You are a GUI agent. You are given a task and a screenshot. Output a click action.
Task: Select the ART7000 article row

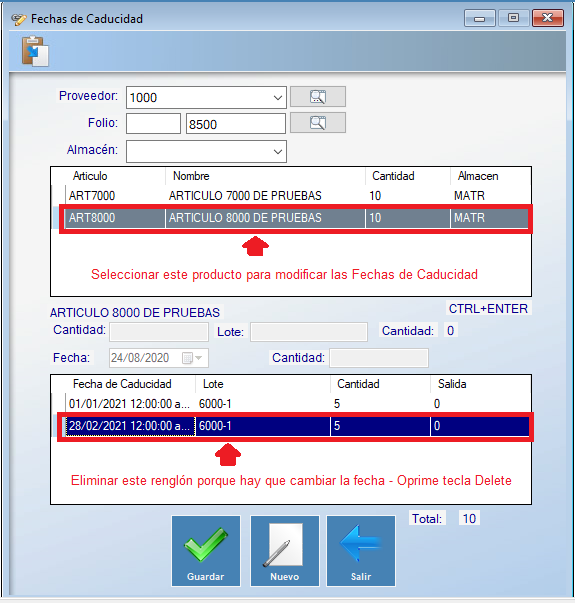click(x=292, y=196)
